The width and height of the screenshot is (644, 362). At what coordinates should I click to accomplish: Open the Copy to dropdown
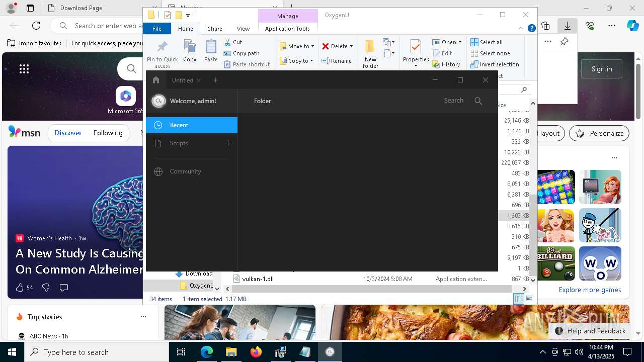[x=296, y=61]
